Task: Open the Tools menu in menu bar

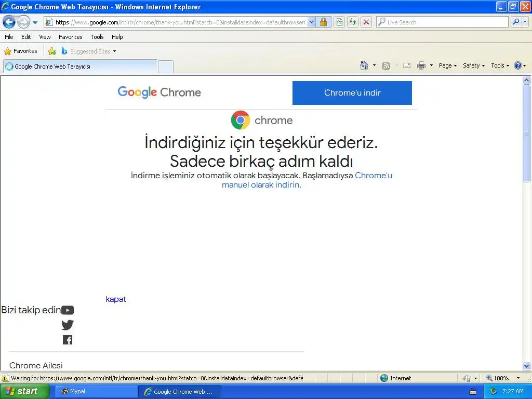Action: pyautogui.click(x=97, y=37)
